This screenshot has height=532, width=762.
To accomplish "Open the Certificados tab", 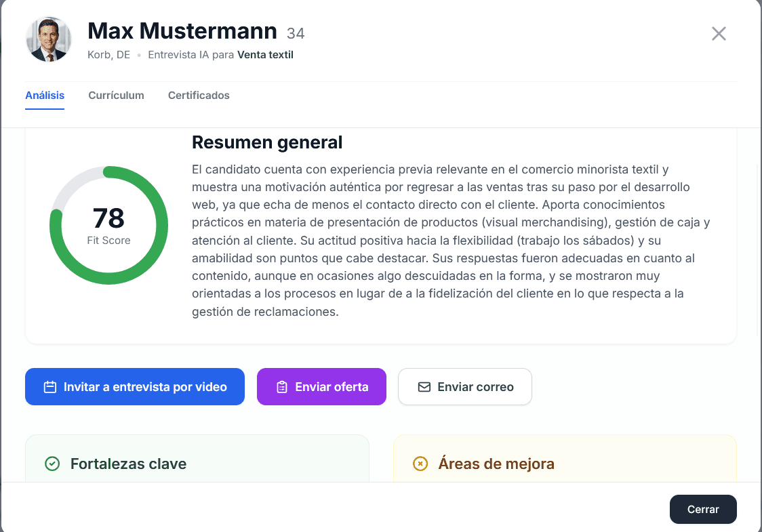I will tap(199, 96).
